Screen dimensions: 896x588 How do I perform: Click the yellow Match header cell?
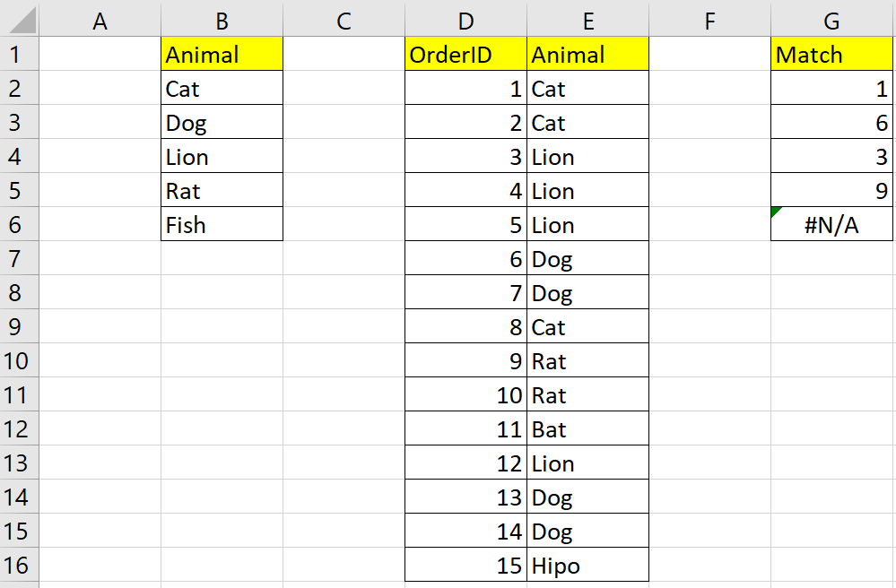(x=831, y=54)
